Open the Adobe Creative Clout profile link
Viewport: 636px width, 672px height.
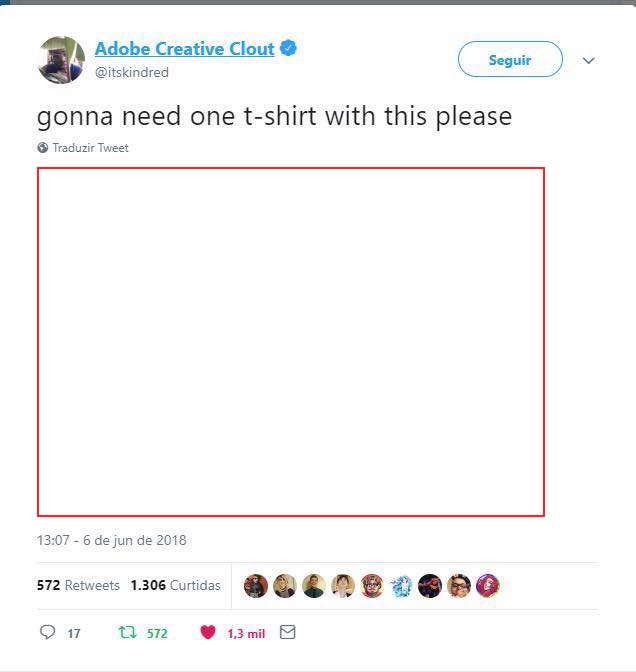coord(185,48)
